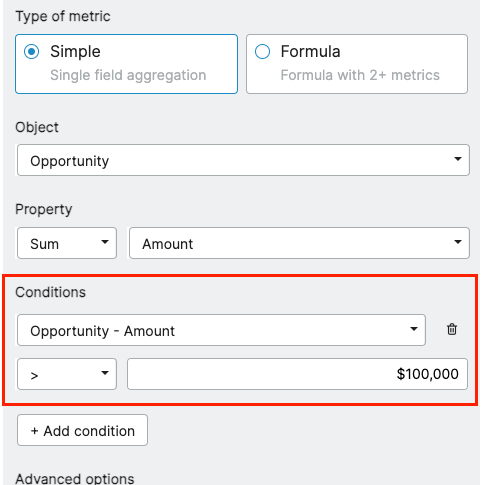Open the Opportunity - Amount condition field dropdown
This screenshot has height=485, width=484.
[x=221, y=330]
